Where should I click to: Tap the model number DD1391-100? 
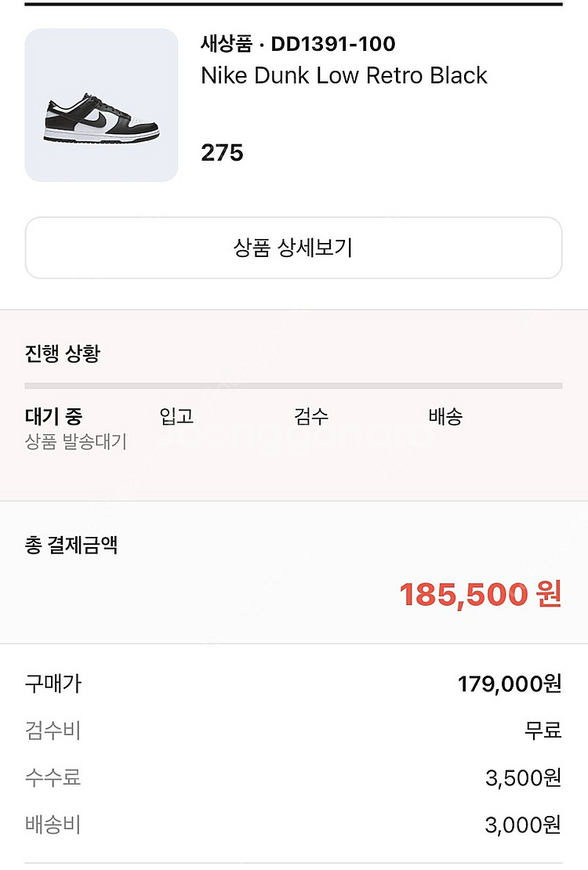[x=333, y=44]
